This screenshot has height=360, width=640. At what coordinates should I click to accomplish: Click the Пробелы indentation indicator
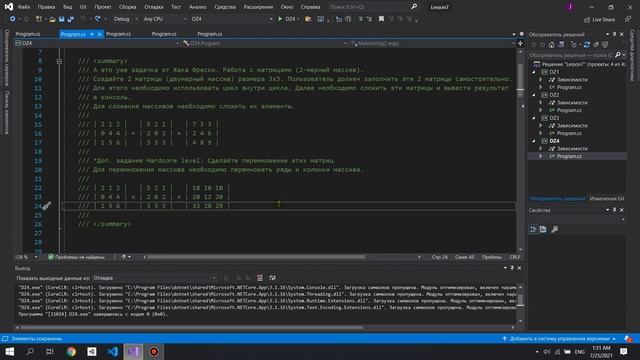(491, 257)
